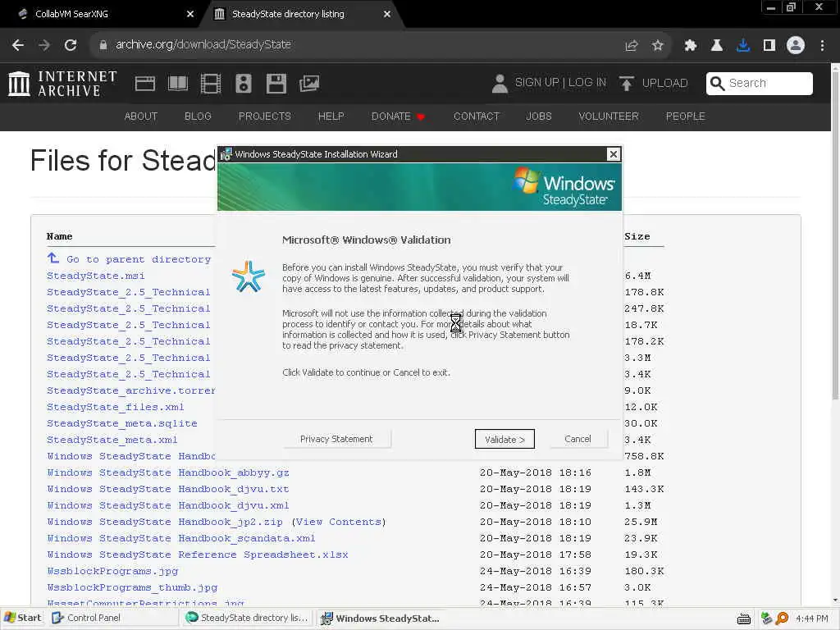
Task: Click the user avatar icon beside SIGN UP
Action: point(500,84)
